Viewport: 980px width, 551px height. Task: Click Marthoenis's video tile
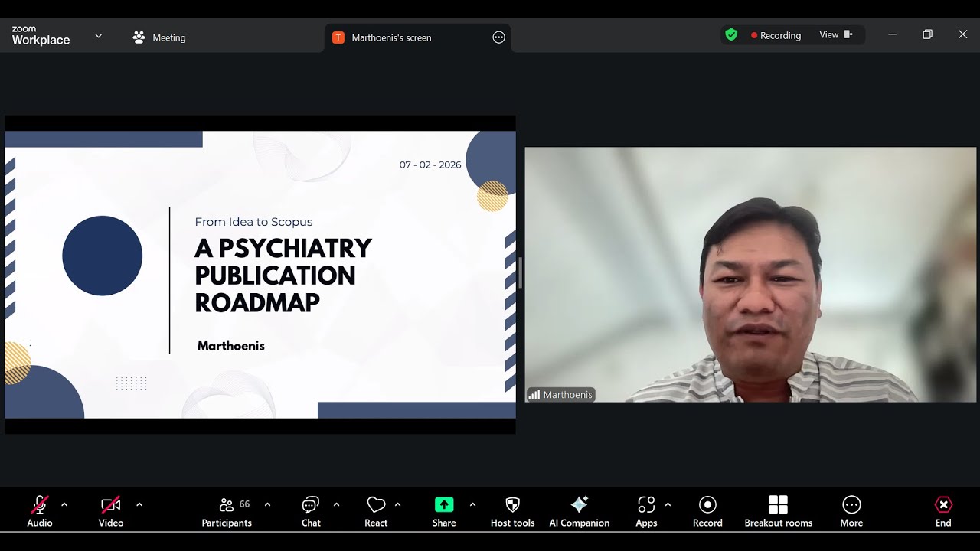(750, 275)
